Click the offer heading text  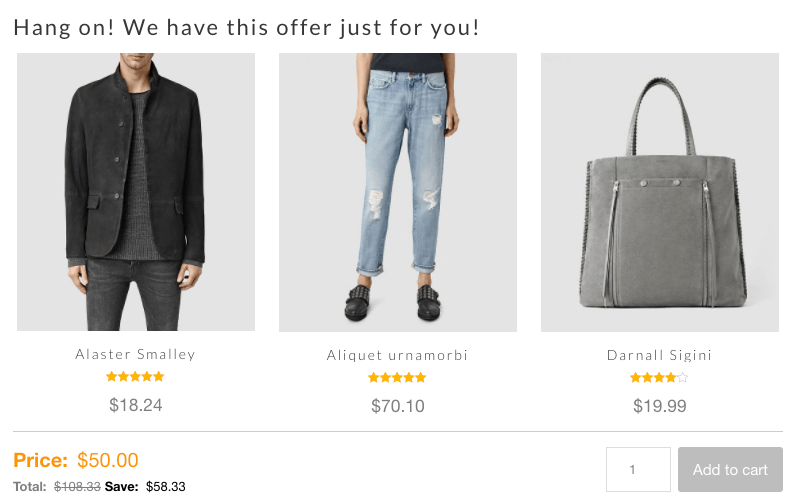click(x=246, y=28)
